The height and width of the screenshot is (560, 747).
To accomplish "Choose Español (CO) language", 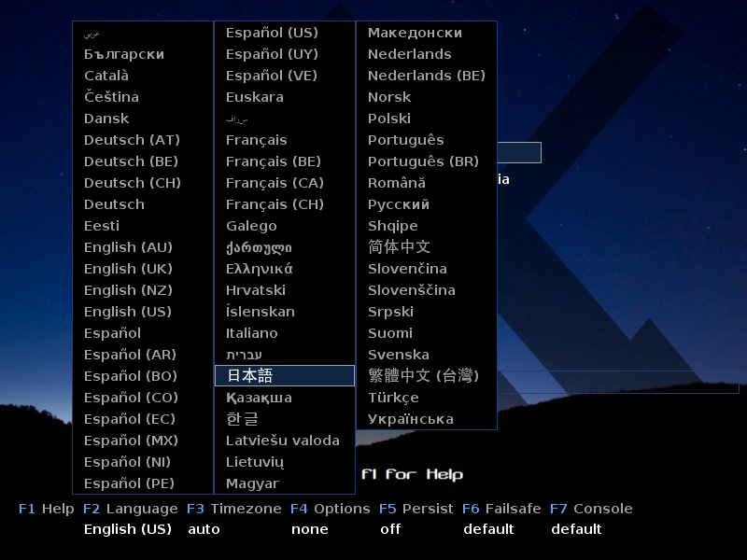I will pos(131,398).
